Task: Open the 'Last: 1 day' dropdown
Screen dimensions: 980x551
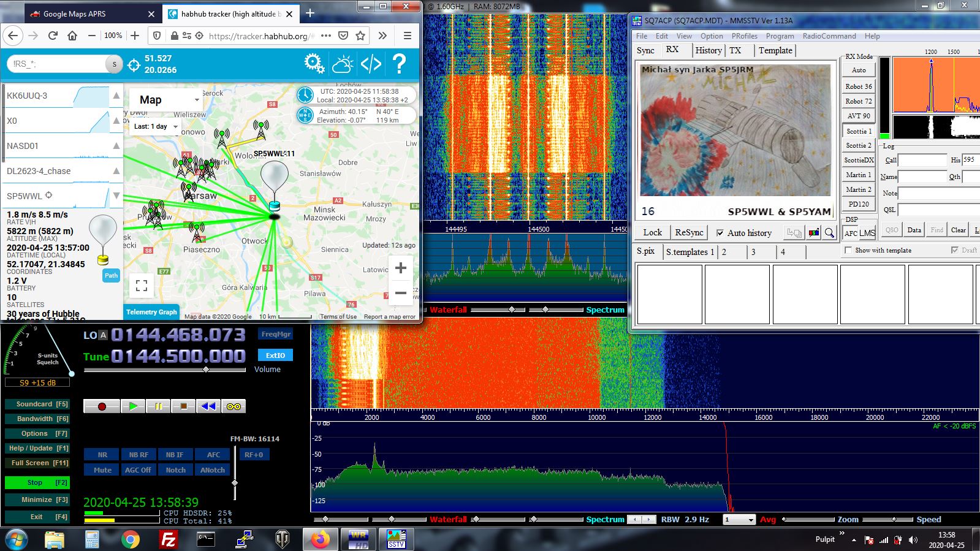Action: [156, 126]
